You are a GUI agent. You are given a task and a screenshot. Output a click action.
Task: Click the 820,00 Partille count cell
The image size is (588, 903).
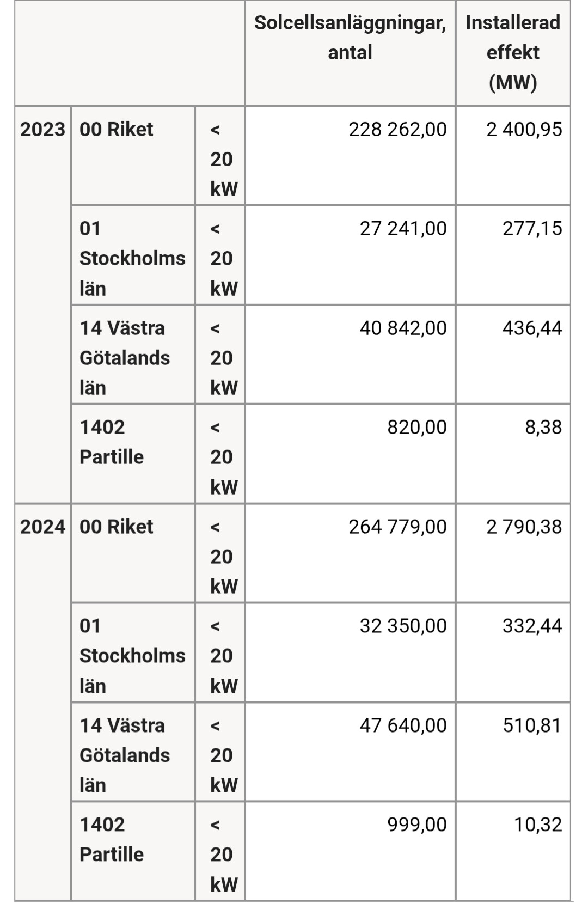pos(416,428)
